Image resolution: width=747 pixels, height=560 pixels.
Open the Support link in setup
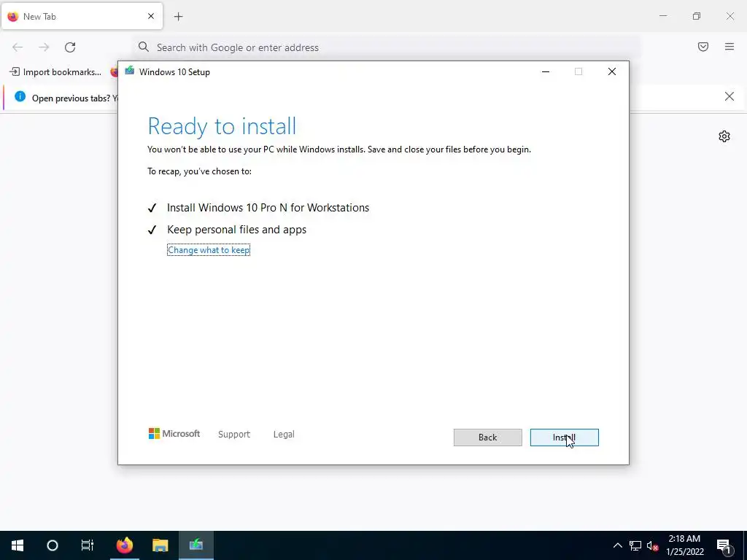234,435
